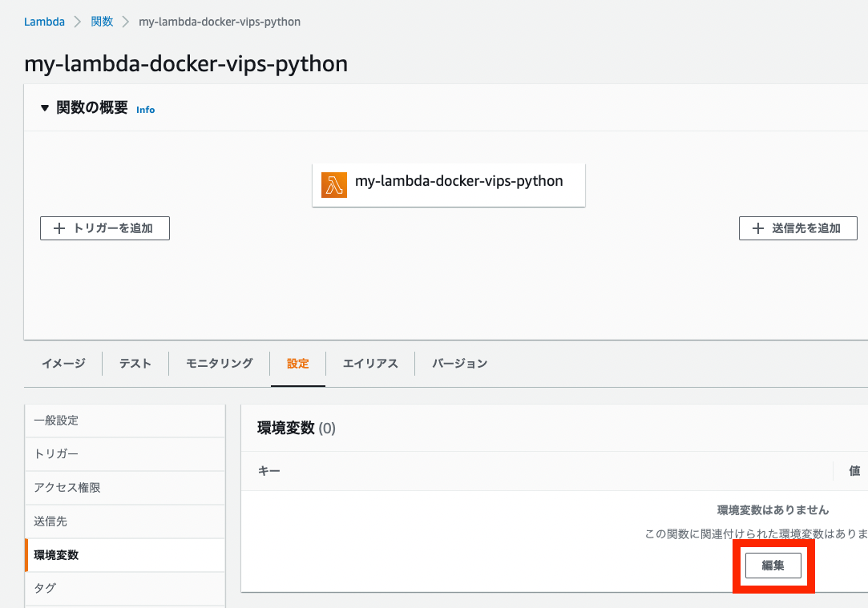Select the 設定 tab
The image size is (868, 608).
[x=298, y=364]
